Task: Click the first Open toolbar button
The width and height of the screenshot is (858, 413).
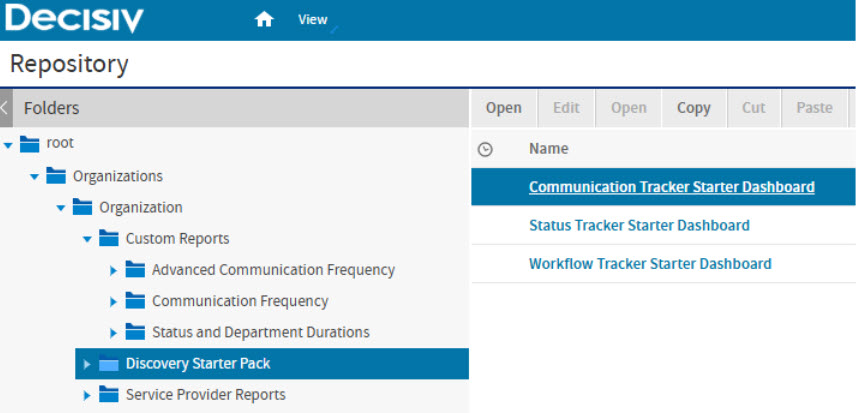Action: [x=504, y=108]
